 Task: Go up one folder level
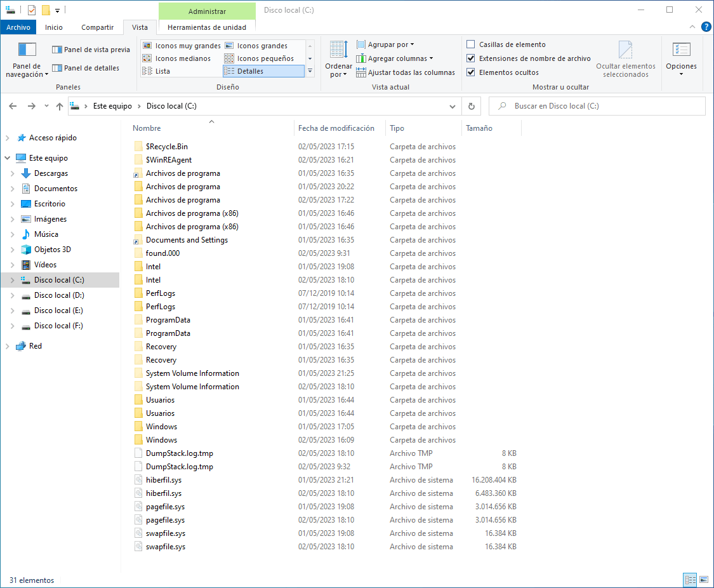point(60,106)
